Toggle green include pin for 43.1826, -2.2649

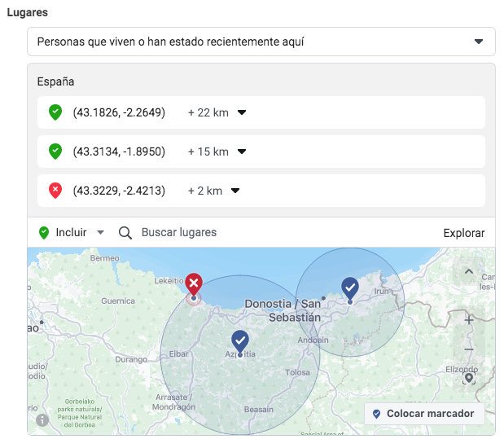click(55, 112)
